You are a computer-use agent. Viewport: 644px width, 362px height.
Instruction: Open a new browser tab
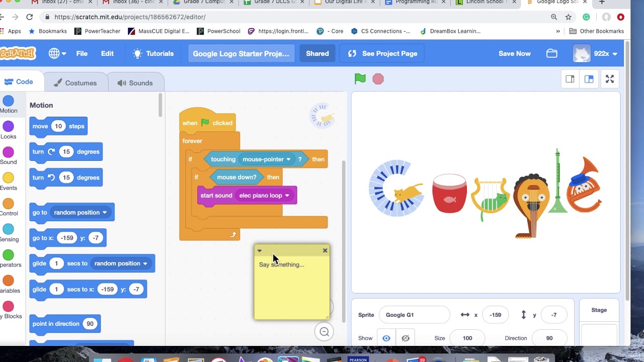coord(602,2)
